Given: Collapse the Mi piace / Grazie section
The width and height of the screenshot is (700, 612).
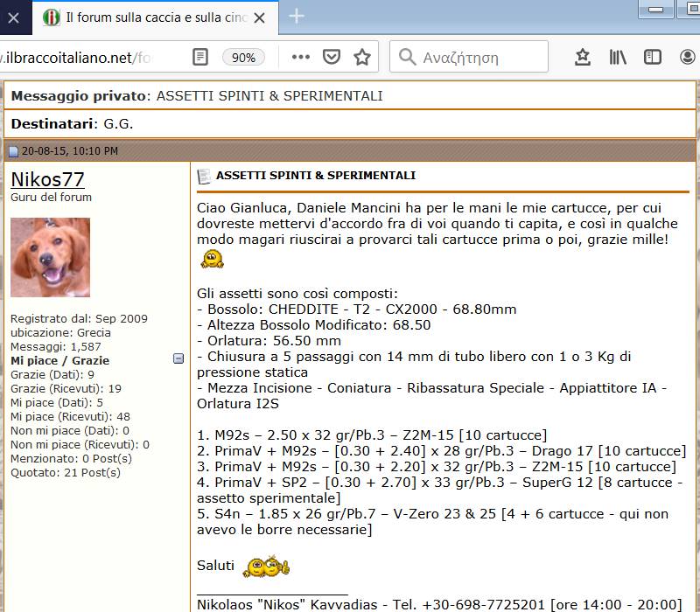Looking at the screenshot, I should (178, 358).
